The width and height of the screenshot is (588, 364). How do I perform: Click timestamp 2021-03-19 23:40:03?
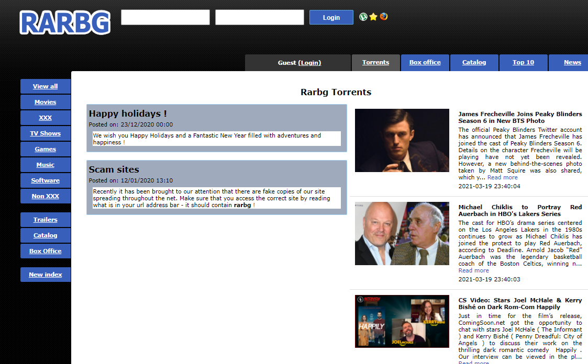pyautogui.click(x=490, y=279)
